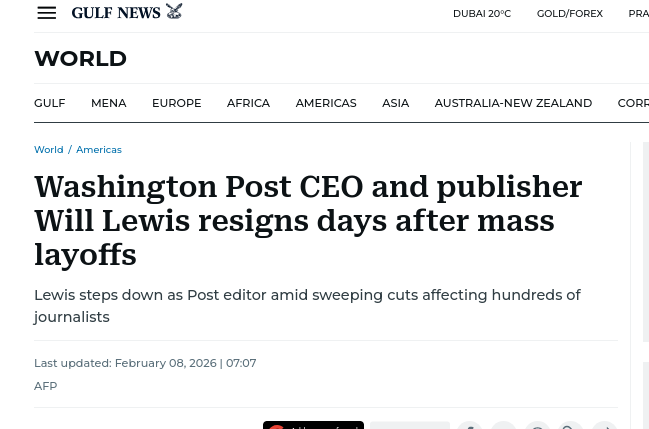Viewport: 649px width, 429px height.
Task: Click the last updated timestamp
Action: tap(145, 363)
